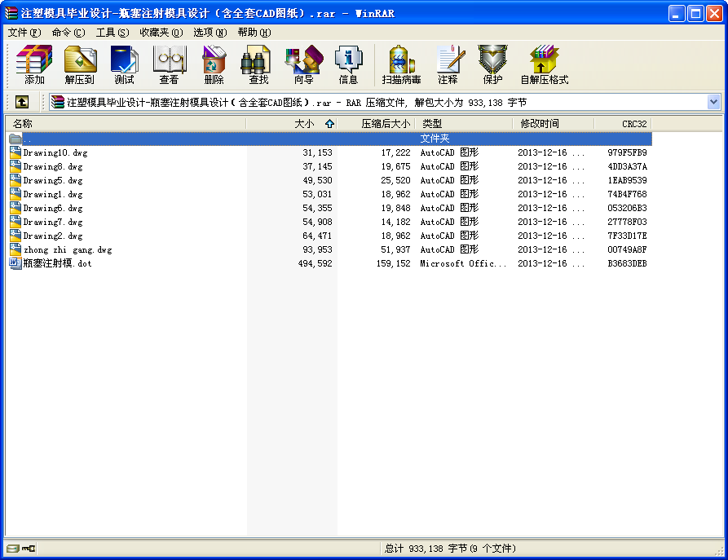Screen dimensions: 728x560
Task: Open the 选项(N) menu
Action: pyautogui.click(x=210, y=33)
